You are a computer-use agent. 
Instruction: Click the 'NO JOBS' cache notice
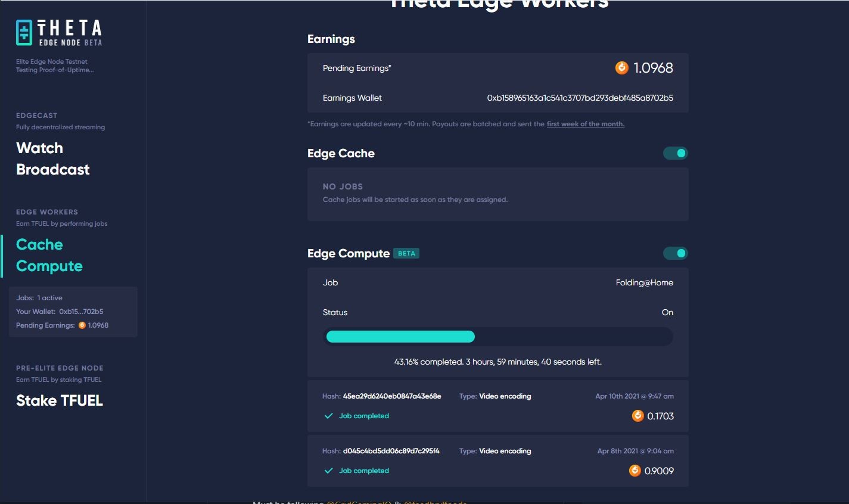point(343,186)
